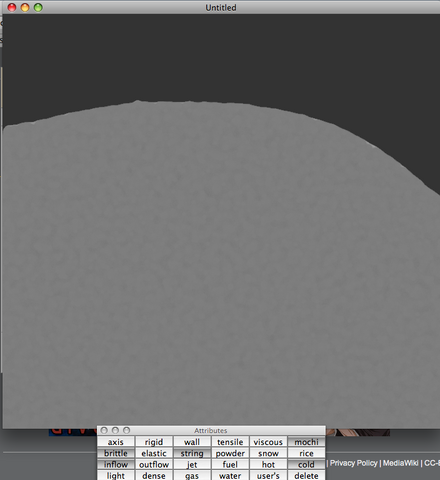Open the Privacy Policy link
Screen dimensions: 440x480
point(354,463)
